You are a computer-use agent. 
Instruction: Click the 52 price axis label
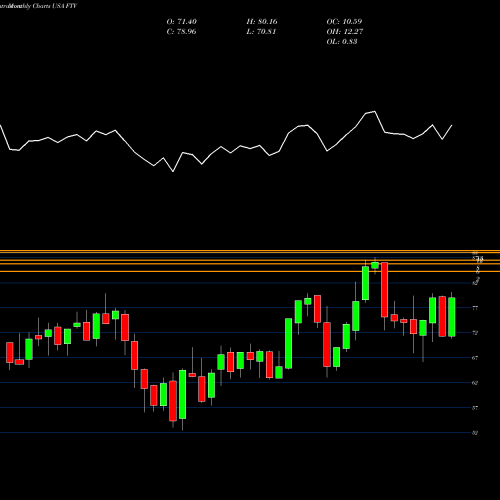(x=475, y=433)
